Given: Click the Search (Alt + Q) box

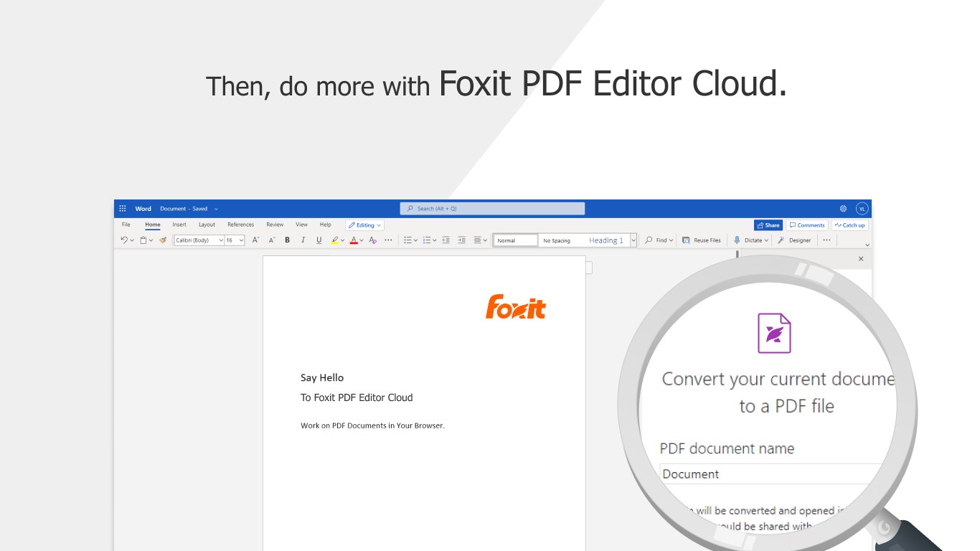Looking at the screenshot, I should (492, 209).
